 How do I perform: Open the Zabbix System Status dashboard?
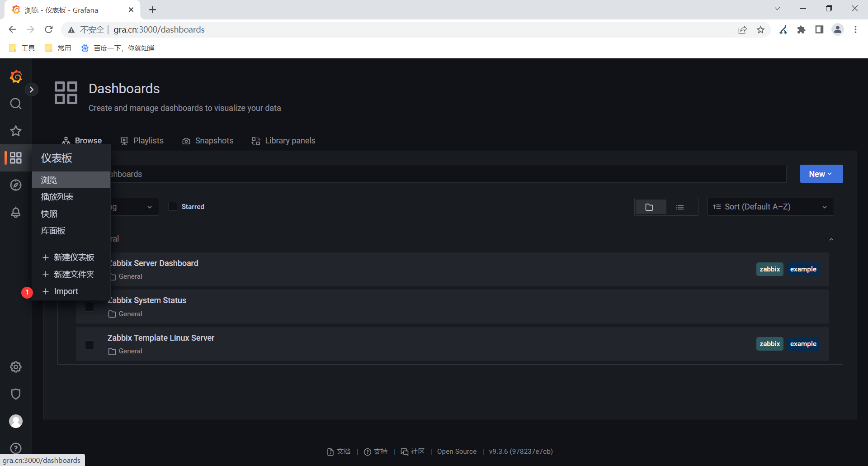(x=147, y=300)
